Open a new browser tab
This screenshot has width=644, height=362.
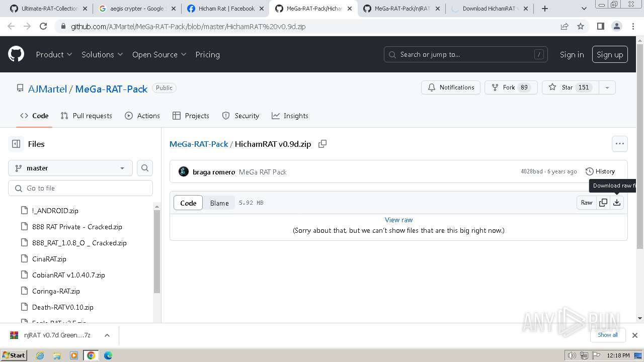544,9
